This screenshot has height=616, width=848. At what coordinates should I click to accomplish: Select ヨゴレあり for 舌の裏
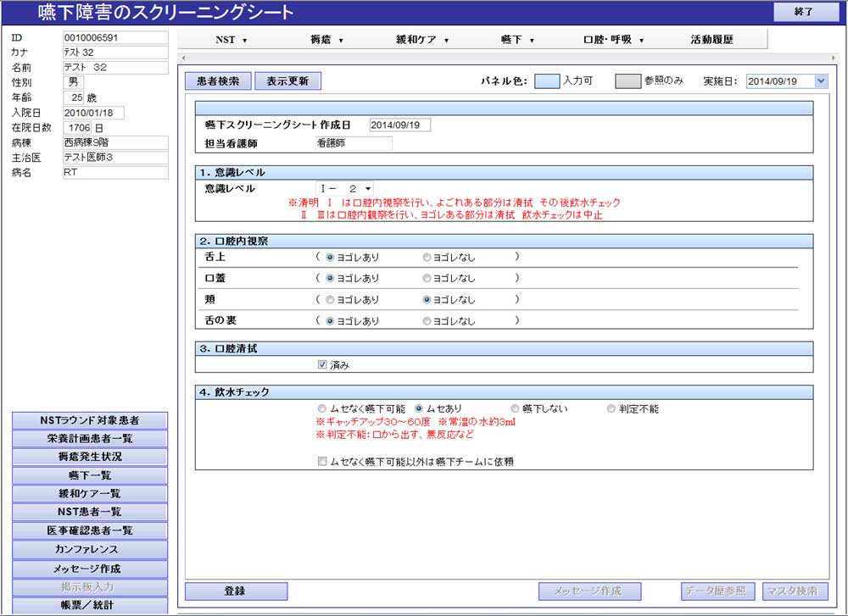click(x=330, y=321)
